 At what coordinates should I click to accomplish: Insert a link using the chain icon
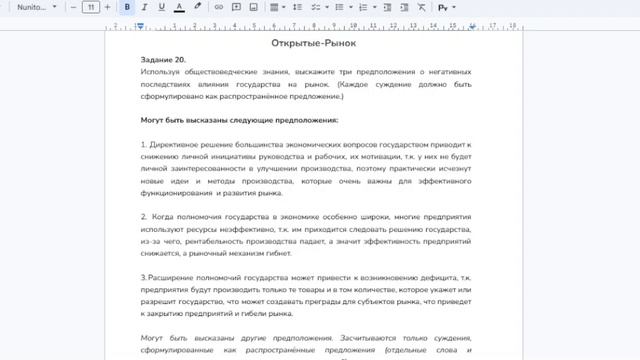(x=219, y=7)
